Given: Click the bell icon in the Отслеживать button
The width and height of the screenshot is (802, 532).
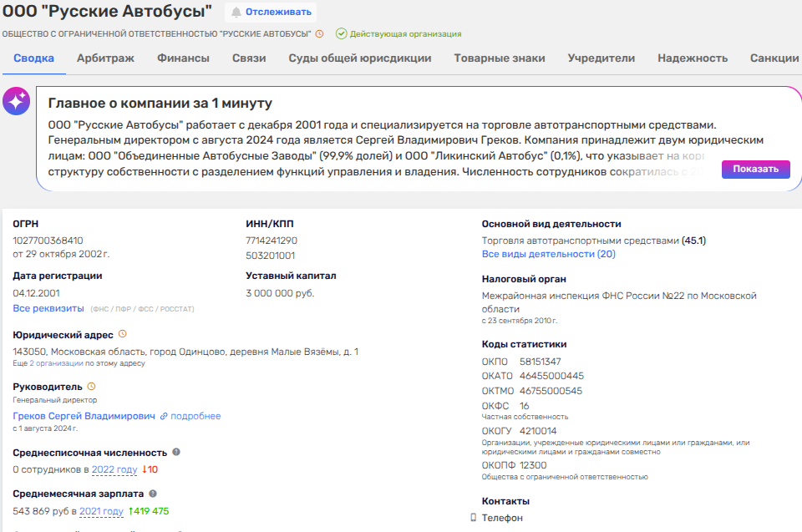Looking at the screenshot, I should coord(236,13).
